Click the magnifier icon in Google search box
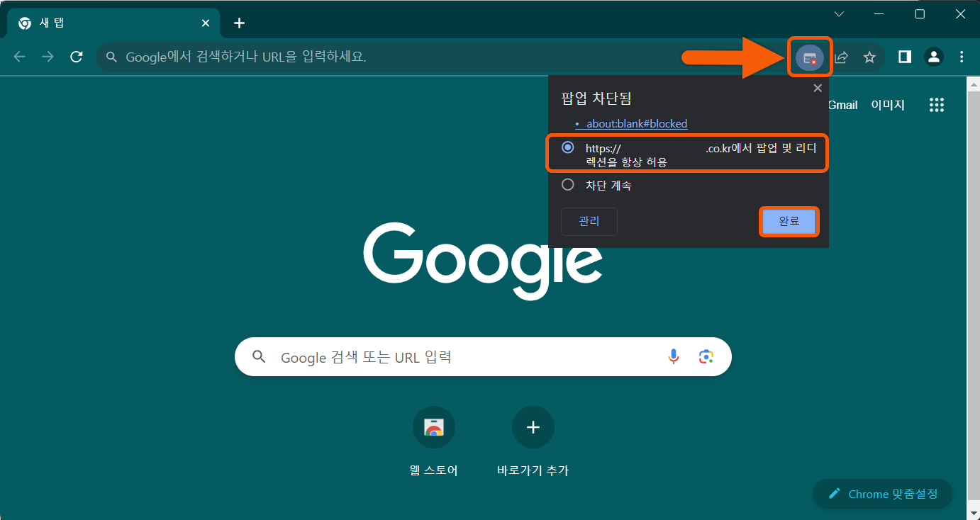The width and height of the screenshot is (980, 520). (260, 357)
